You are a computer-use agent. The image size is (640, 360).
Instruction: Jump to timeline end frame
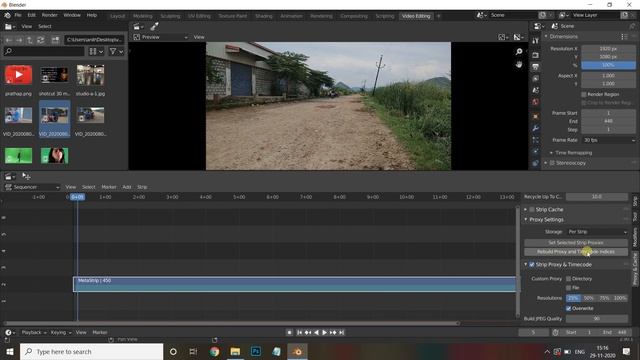342,333
